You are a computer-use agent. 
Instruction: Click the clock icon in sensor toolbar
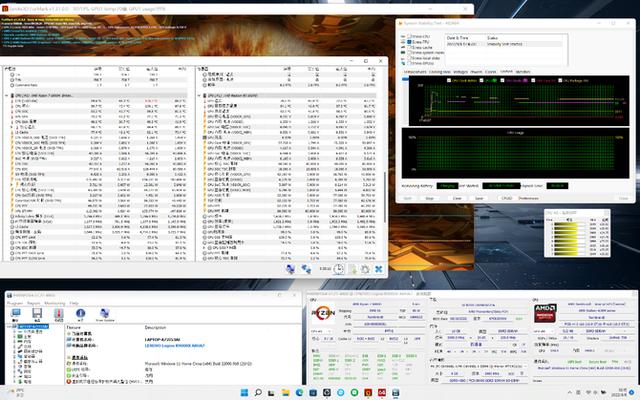click(340, 269)
